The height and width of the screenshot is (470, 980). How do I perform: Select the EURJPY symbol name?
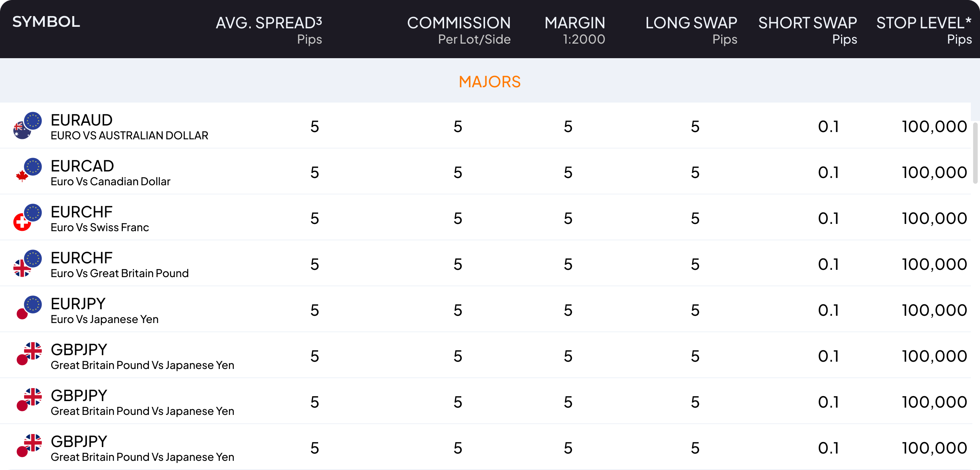point(78,304)
